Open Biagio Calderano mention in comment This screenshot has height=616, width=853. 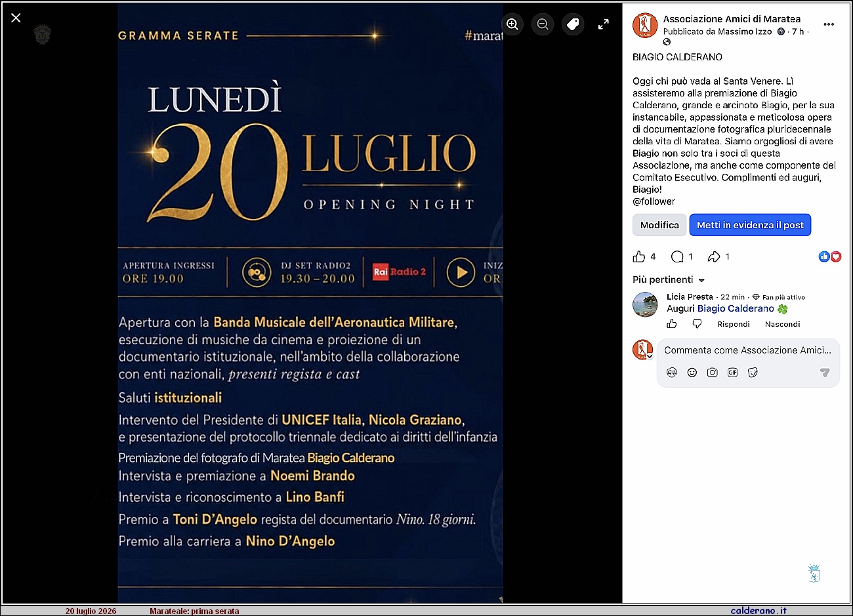(x=736, y=308)
